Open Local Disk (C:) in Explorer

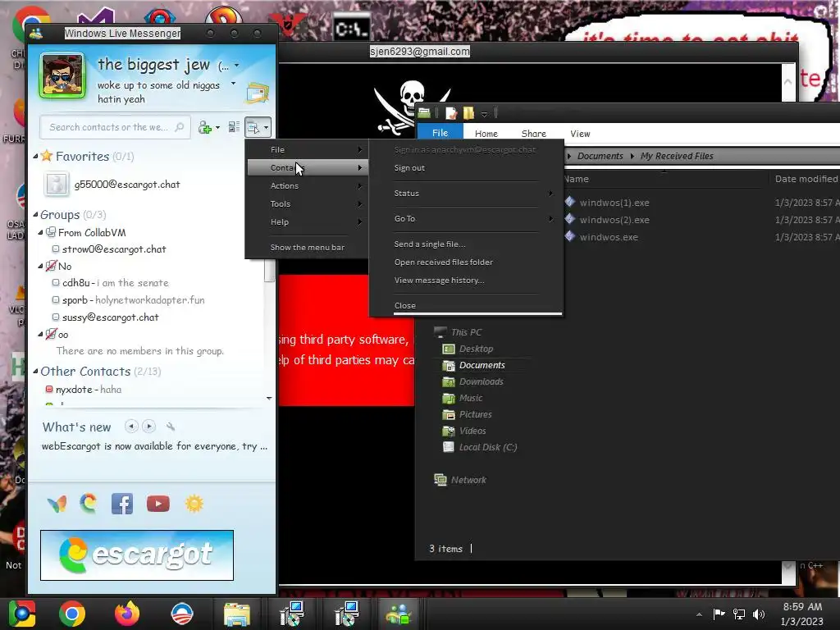(487, 447)
